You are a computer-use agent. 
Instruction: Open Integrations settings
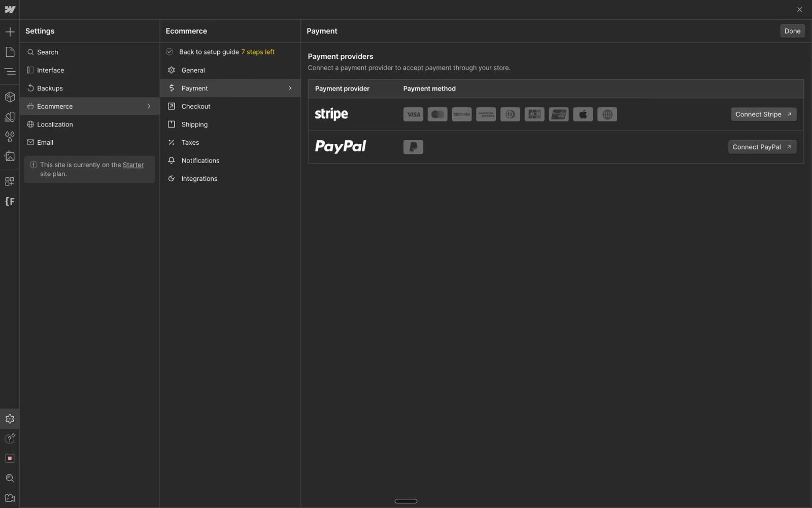[x=230, y=179]
